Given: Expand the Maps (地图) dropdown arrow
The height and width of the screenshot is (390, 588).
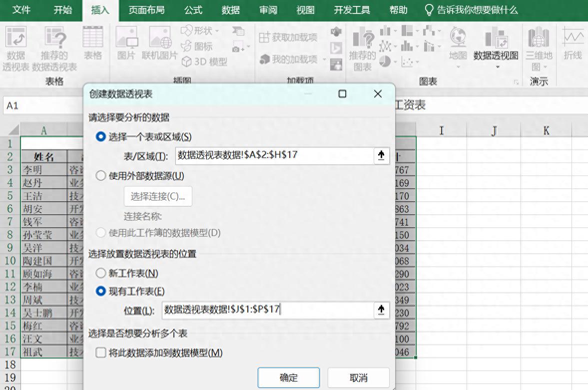Looking at the screenshot, I should tap(458, 67).
